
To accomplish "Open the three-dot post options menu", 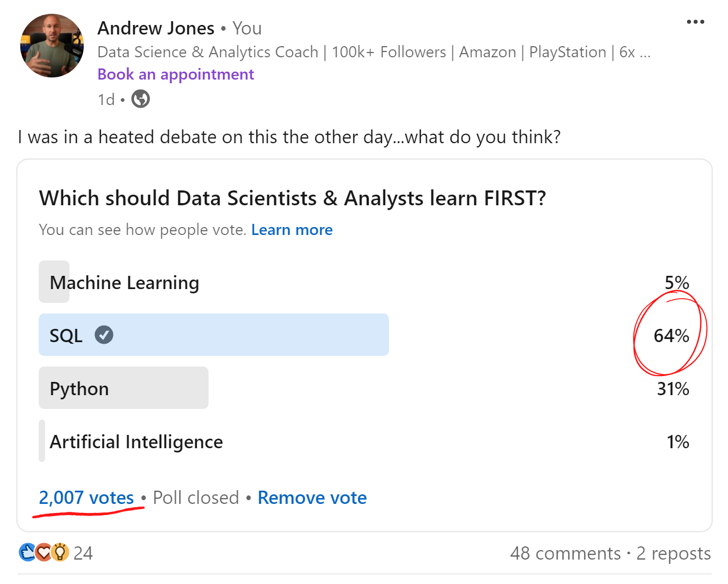I will pyautogui.click(x=695, y=22).
